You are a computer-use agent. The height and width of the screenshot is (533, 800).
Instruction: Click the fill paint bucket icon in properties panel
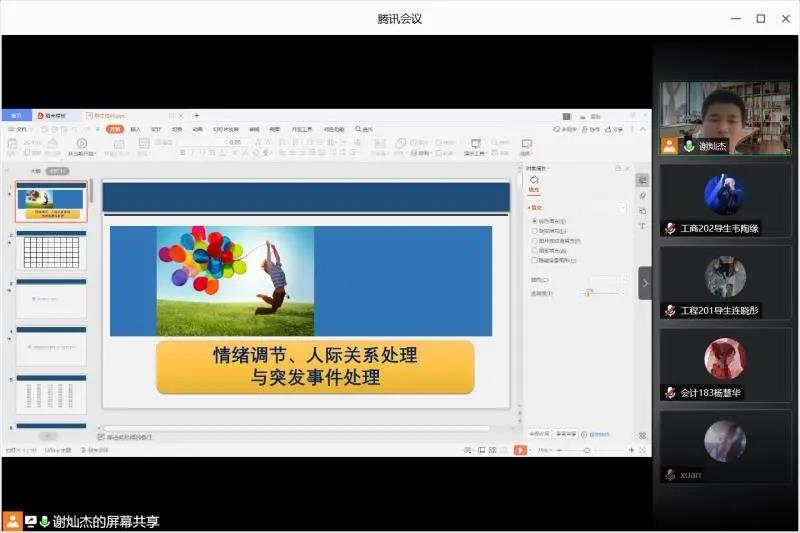pyautogui.click(x=534, y=180)
